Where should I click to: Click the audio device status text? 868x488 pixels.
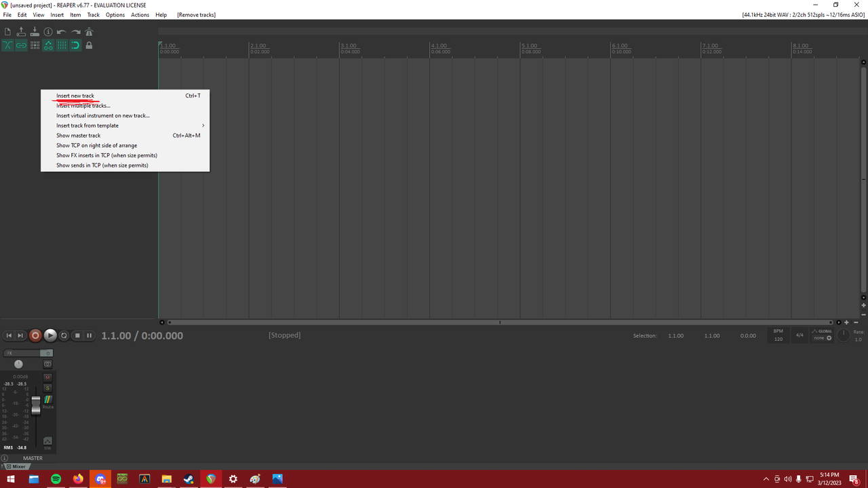point(804,15)
